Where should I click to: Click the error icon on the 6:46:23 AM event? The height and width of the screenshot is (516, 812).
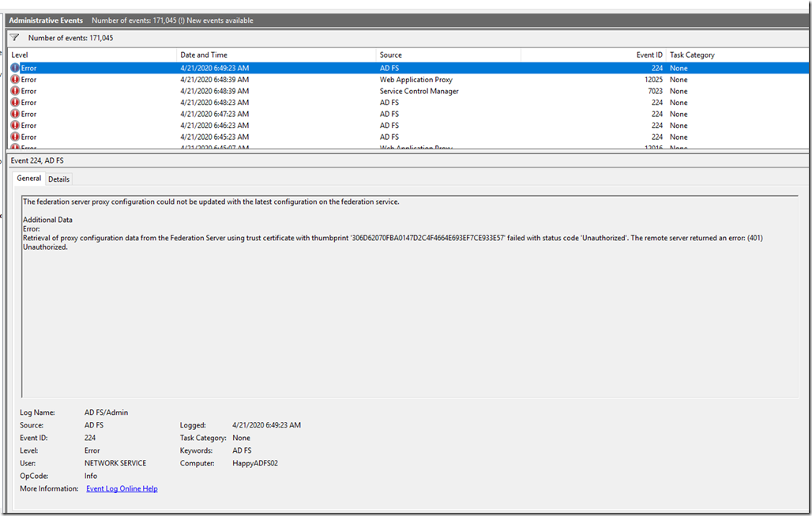click(15, 126)
